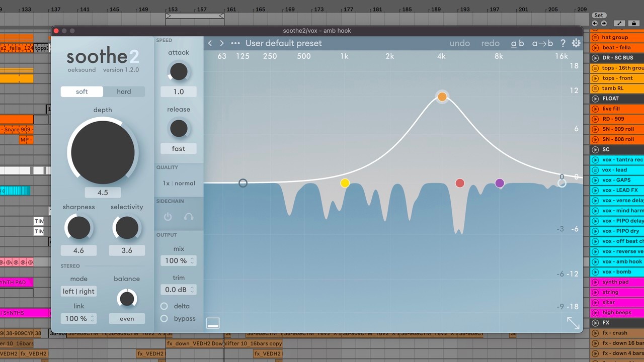644x362 pixels.
Task: Open the preset options three-dot menu
Action: [x=235, y=43]
